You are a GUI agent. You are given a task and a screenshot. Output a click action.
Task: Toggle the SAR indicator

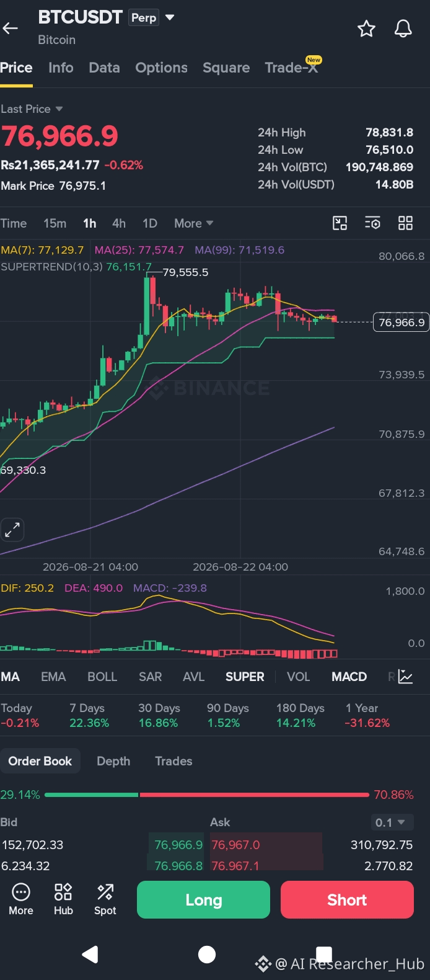(150, 677)
